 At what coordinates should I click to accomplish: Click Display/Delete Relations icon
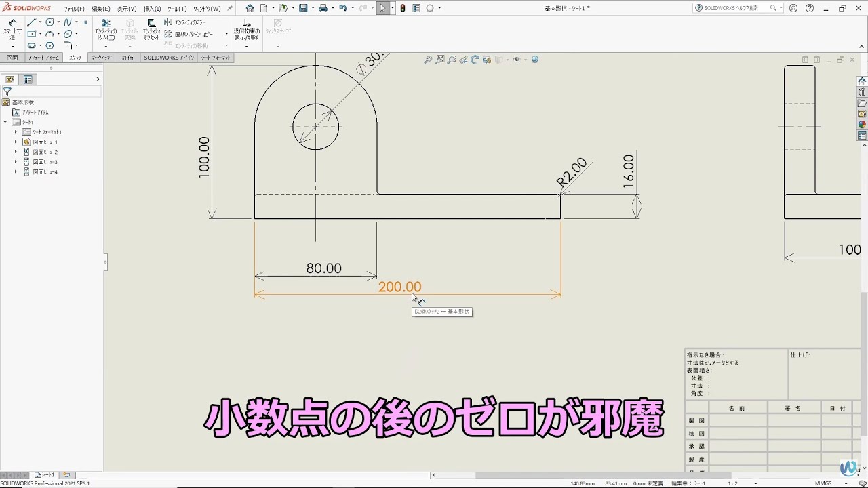tap(246, 30)
